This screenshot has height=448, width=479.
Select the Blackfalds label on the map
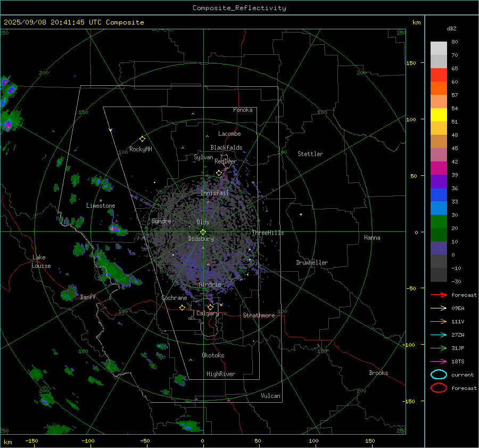click(226, 148)
